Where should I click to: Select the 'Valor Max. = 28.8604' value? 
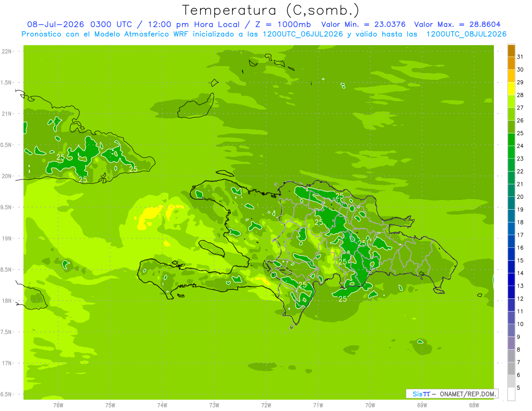(x=458, y=24)
